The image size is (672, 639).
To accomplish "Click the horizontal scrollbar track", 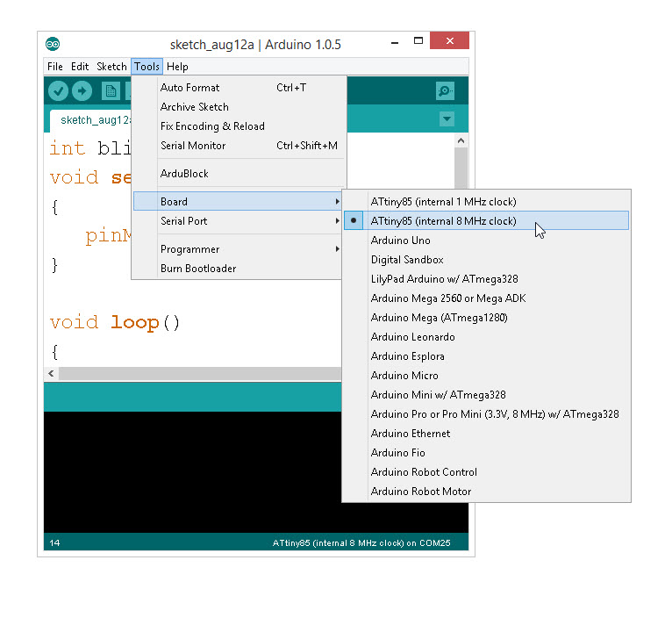I will (x=200, y=374).
